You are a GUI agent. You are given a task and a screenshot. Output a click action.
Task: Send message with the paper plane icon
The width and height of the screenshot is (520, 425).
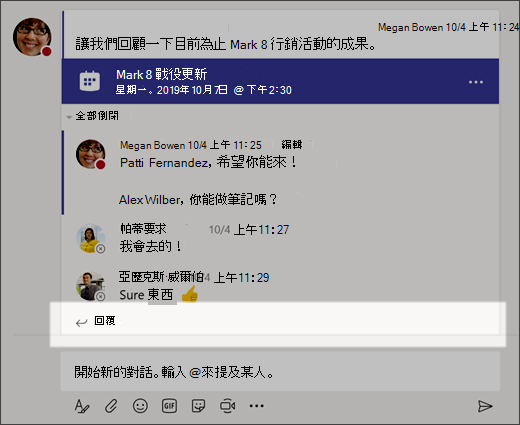[485, 406]
